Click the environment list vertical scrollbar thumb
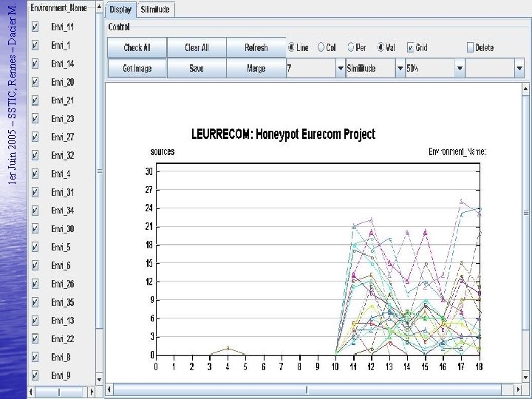This screenshot has width=532, height=399. (99, 171)
